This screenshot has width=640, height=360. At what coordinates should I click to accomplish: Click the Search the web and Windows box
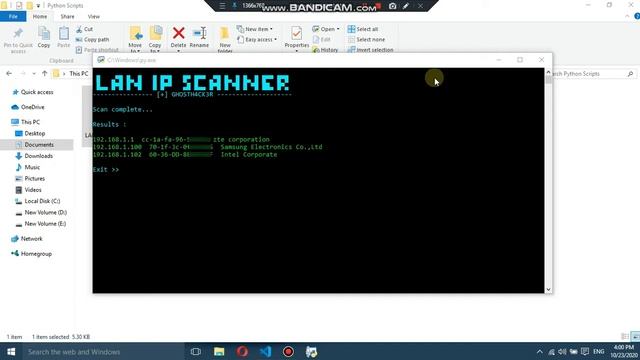pyautogui.click(x=103, y=351)
